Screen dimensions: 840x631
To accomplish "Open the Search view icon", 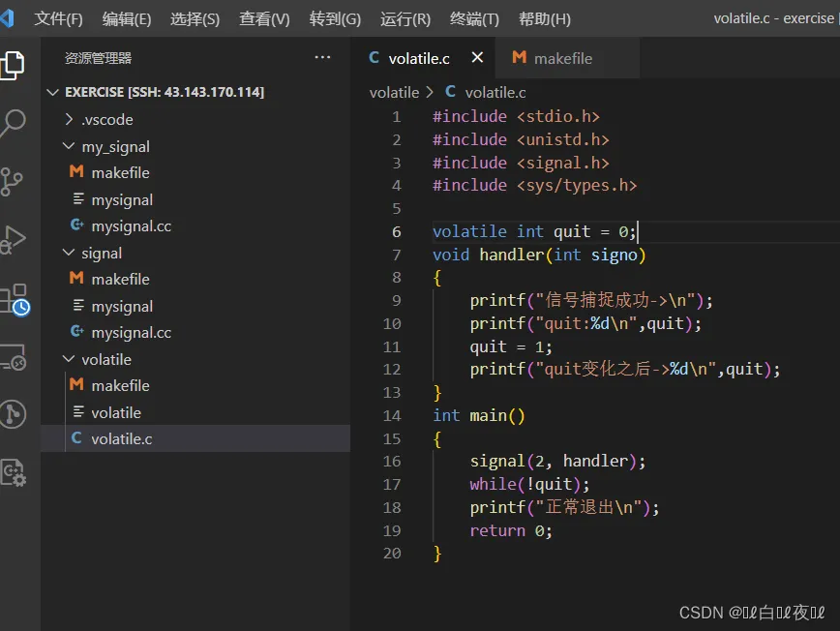I will (x=13, y=123).
